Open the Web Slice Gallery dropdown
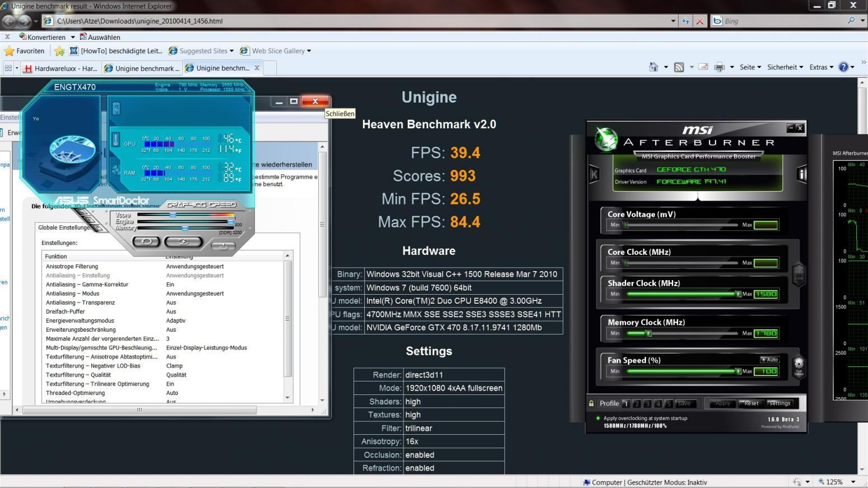The image size is (868, 488). point(309,51)
